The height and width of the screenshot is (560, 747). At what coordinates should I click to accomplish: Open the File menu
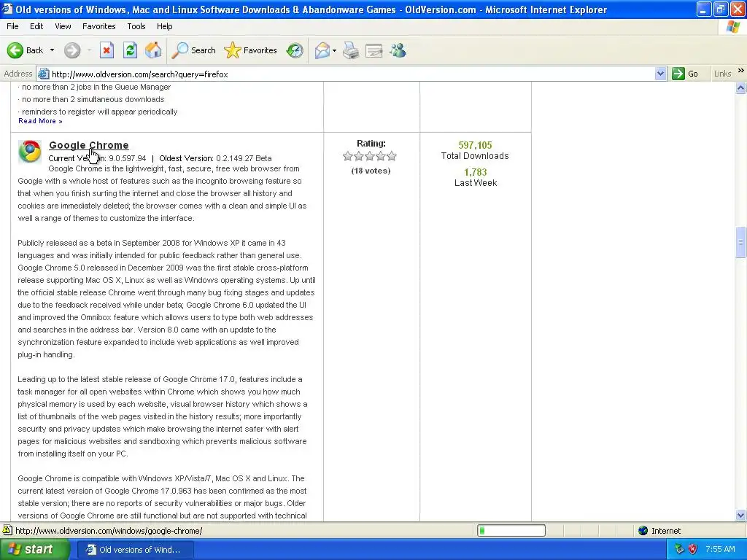(x=13, y=26)
